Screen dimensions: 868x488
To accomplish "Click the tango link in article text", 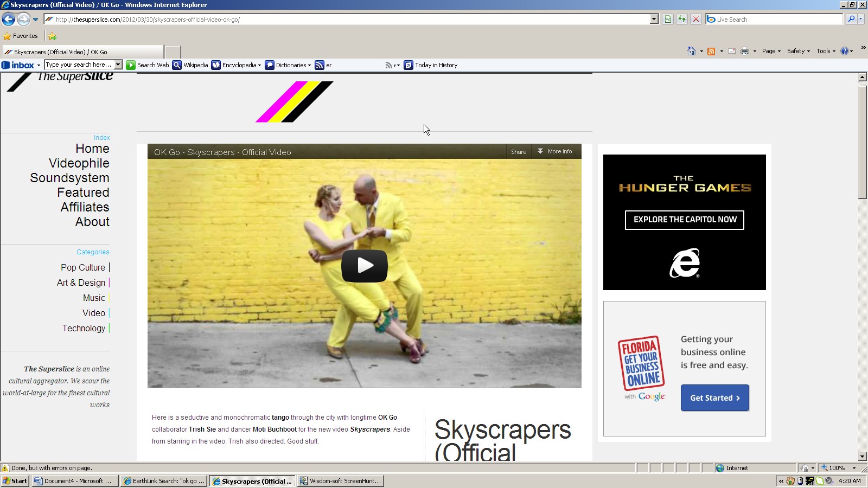I will tap(280, 418).
